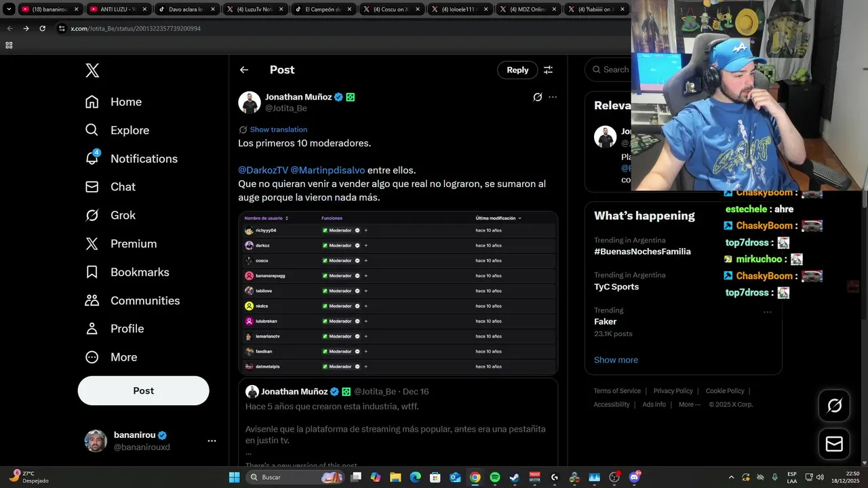Click Show more under trends
868x488 pixels.
(616, 360)
